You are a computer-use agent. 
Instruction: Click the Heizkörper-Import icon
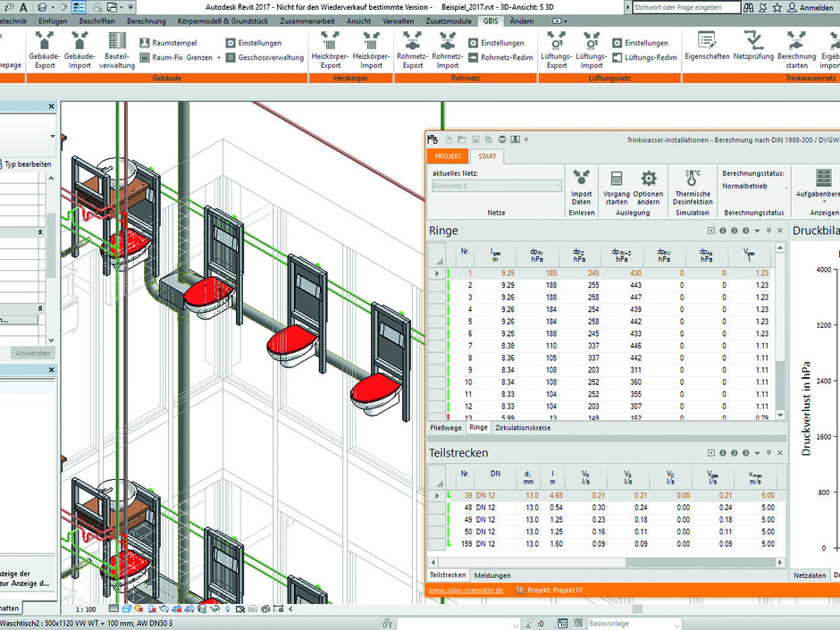(x=371, y=42)
